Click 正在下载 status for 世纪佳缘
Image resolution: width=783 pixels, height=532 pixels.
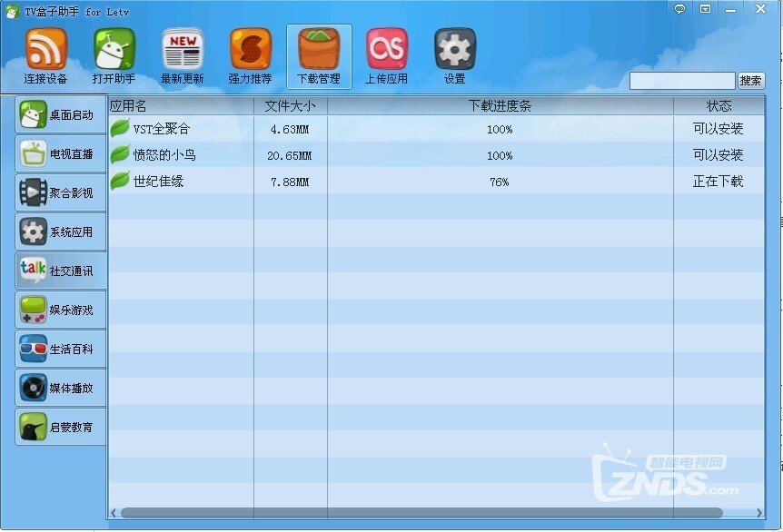click(x=719, y=182)
